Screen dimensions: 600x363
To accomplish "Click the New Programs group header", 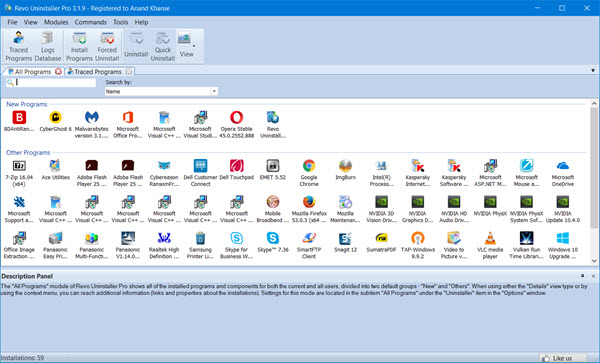I will 27,104.
